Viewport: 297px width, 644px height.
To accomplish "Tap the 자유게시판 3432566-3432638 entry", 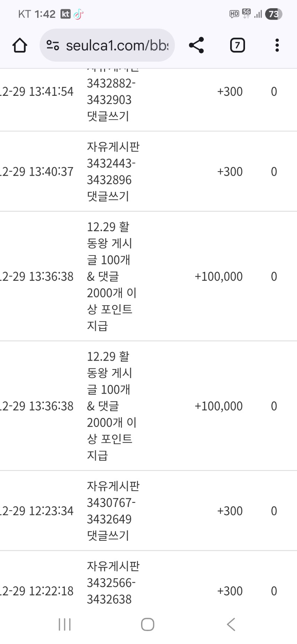I will [113, 582].
